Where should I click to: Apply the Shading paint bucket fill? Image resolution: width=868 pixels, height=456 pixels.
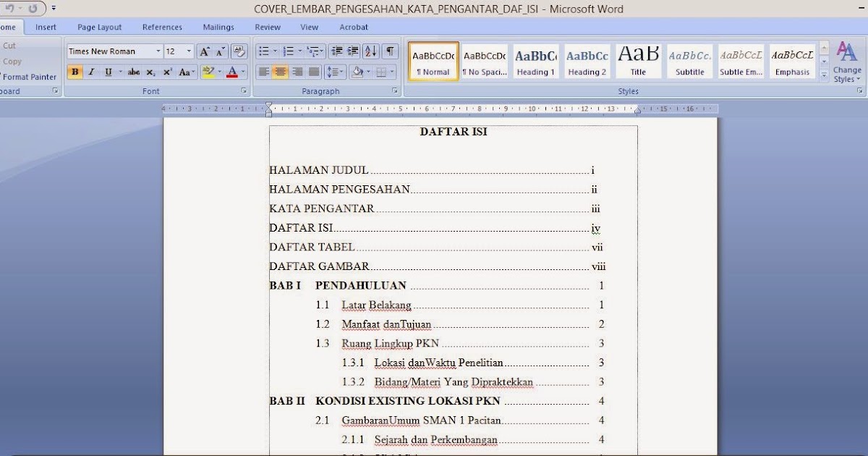click(x=357, y=72)
